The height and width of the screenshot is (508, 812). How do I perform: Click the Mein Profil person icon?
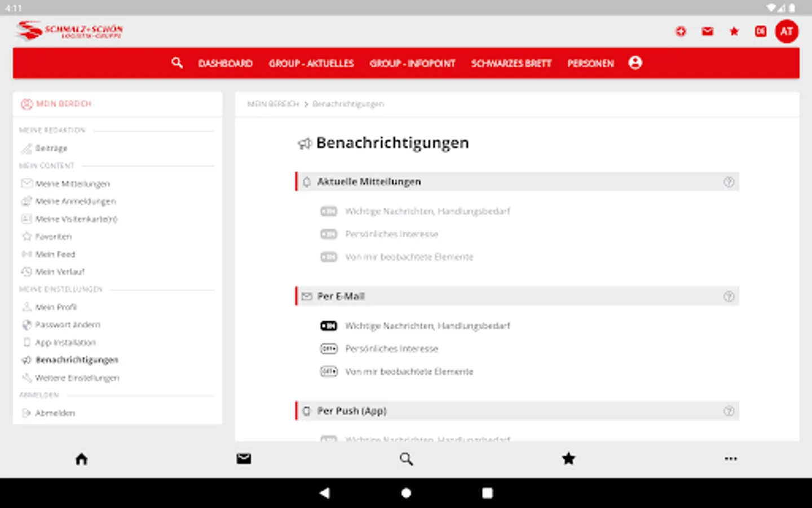[27, 307]
